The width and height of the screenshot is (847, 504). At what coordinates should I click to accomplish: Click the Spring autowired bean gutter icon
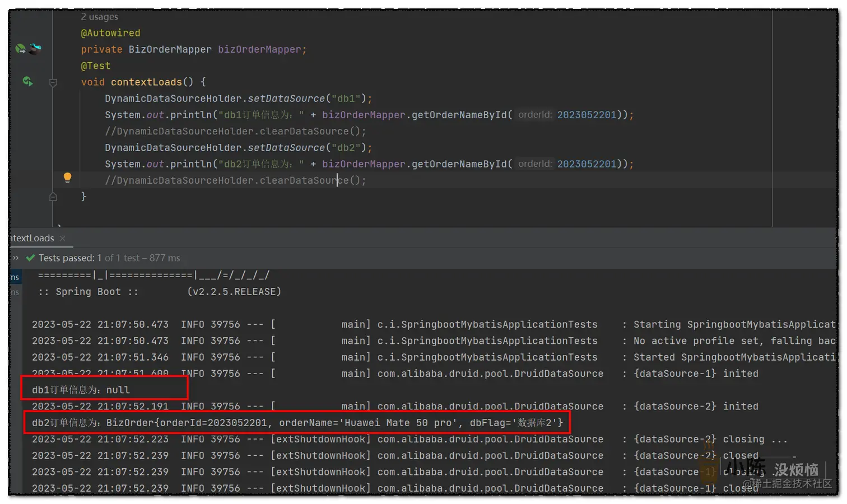[21, 49]
